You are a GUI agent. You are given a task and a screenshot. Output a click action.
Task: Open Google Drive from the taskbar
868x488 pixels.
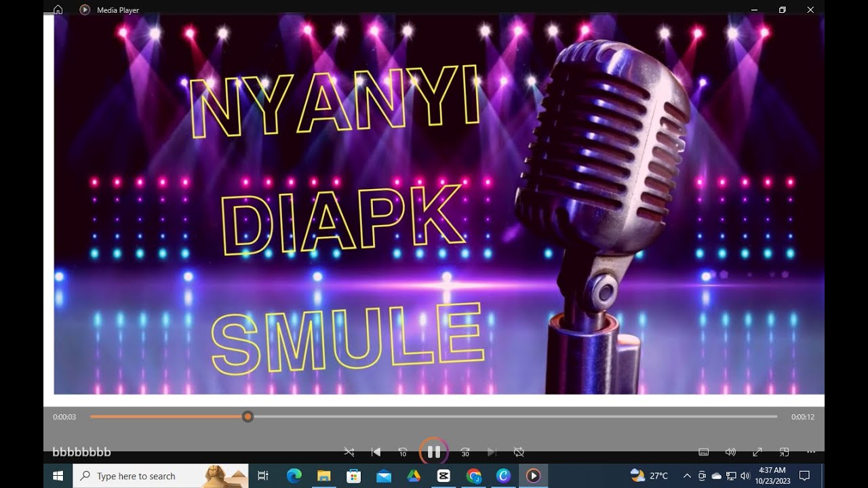[414, 476]
